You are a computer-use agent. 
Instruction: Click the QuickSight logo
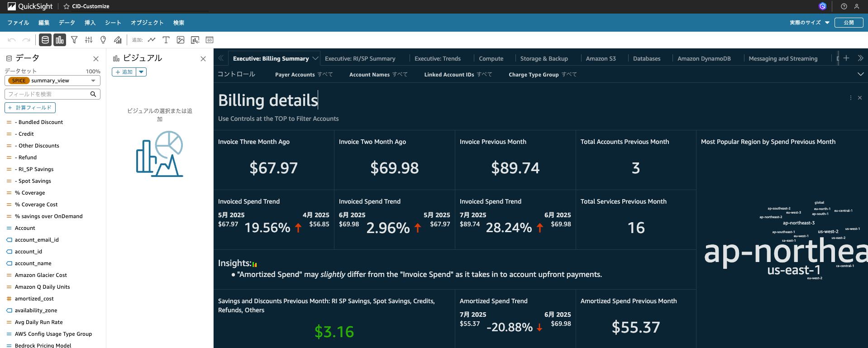pyautogui.click(x=30, y=6)
